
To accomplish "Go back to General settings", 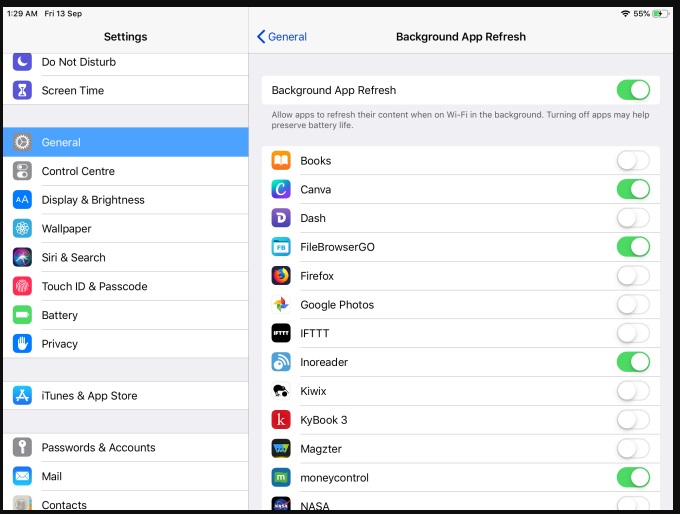I will tap(282, 36).
